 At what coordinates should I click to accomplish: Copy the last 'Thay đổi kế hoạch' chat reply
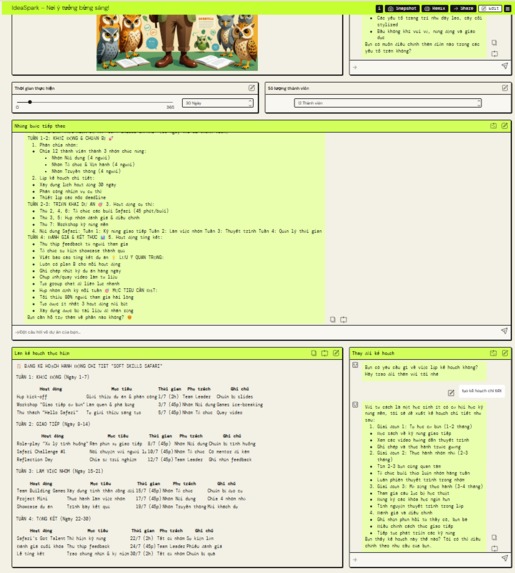click(x=494, y=537)
